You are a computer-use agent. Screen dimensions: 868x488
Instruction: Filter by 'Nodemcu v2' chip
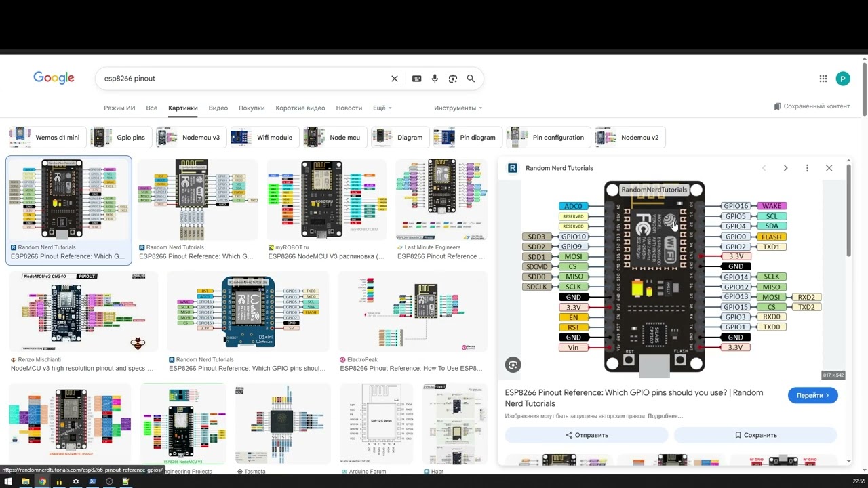point(630,137)
